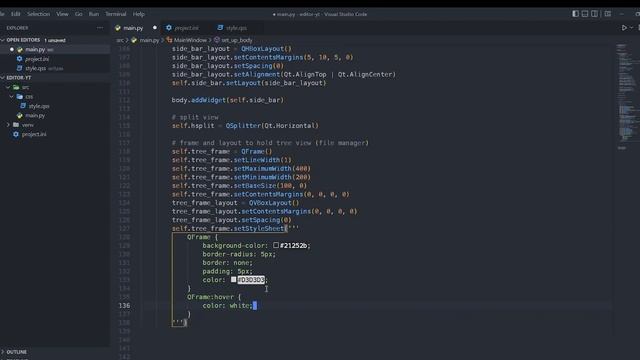Click the css folder icon
The width and height of the screenshot is (640, 360).
(x=20, y=97)
